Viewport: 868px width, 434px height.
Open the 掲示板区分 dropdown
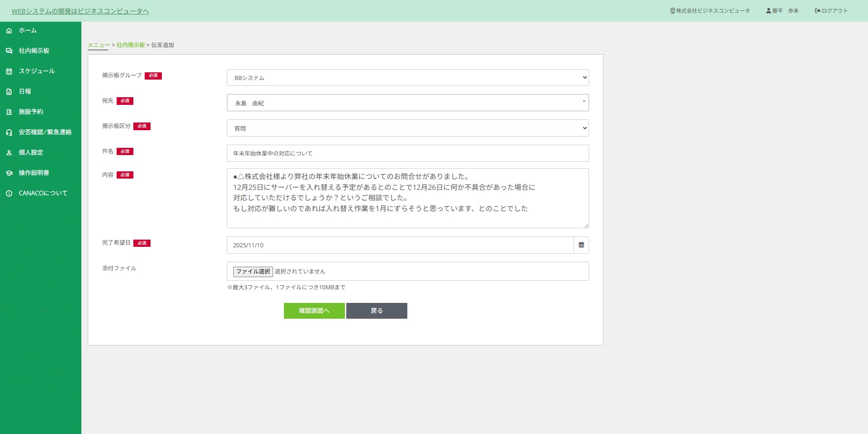[407, 128]
